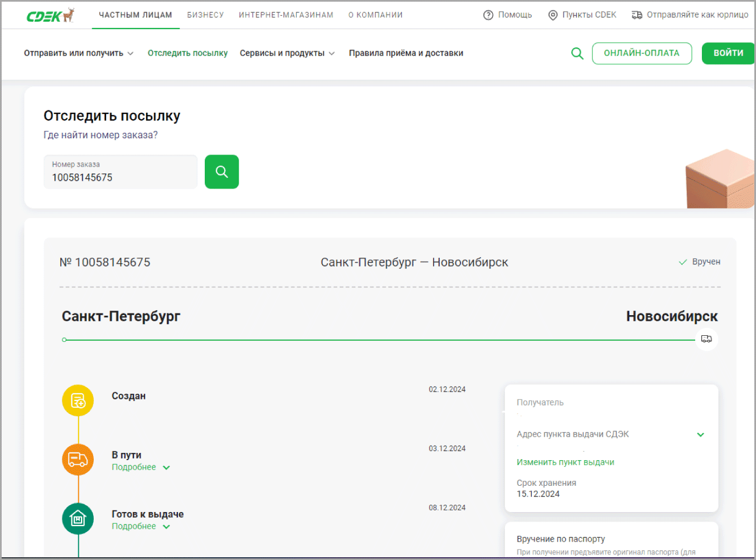This screenshot has width=756, height=560.
Task: Click Изменить пункт выдачи link
Action: [x=565, y=462]
